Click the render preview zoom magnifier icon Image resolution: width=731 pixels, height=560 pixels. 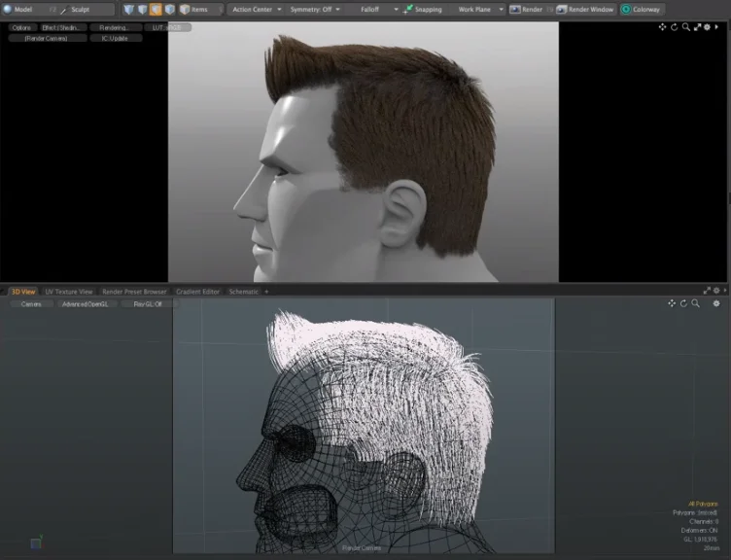point(685,27)
